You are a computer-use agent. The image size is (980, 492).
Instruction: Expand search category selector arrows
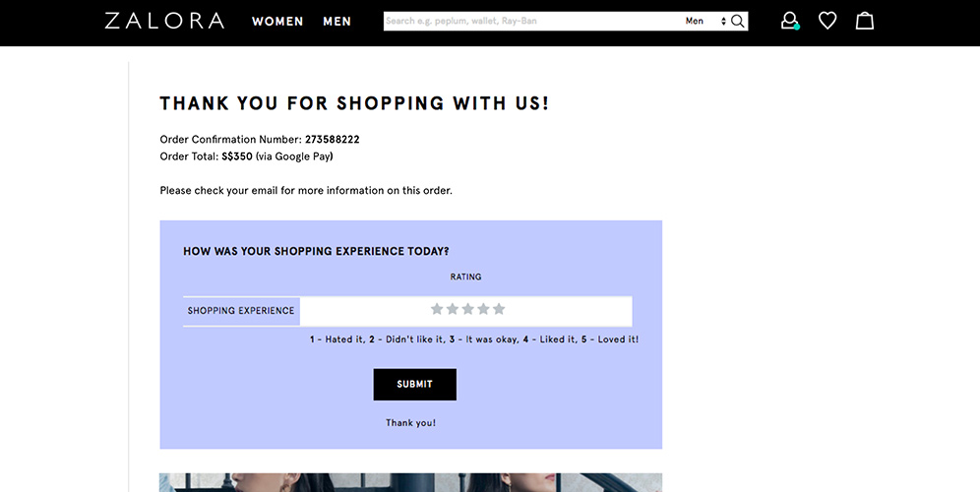(723, 22)
